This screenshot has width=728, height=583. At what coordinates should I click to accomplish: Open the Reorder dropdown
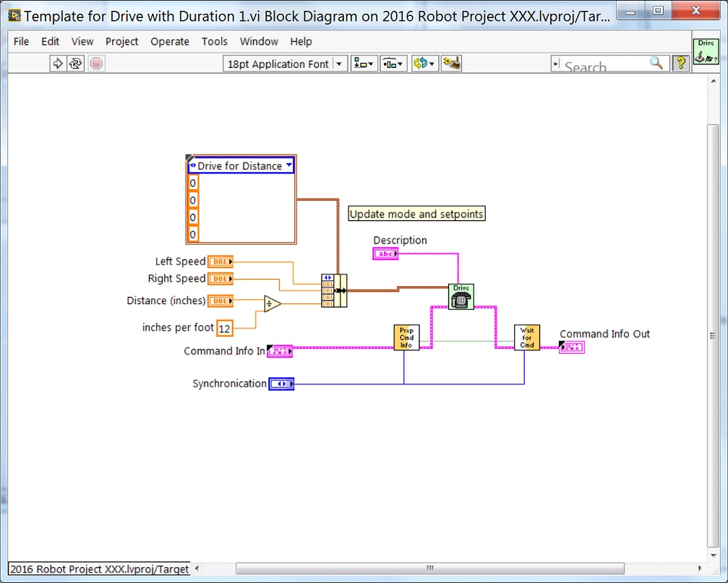coord(424,64)
